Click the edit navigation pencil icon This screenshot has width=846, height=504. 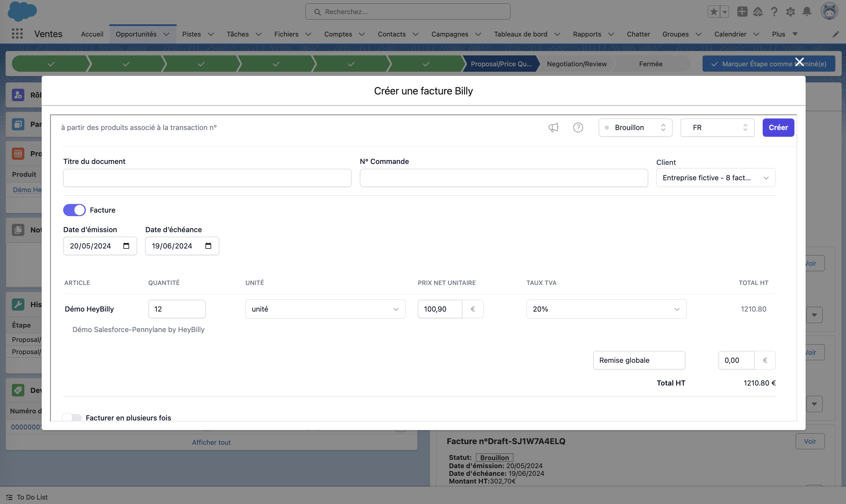(835, 34)
